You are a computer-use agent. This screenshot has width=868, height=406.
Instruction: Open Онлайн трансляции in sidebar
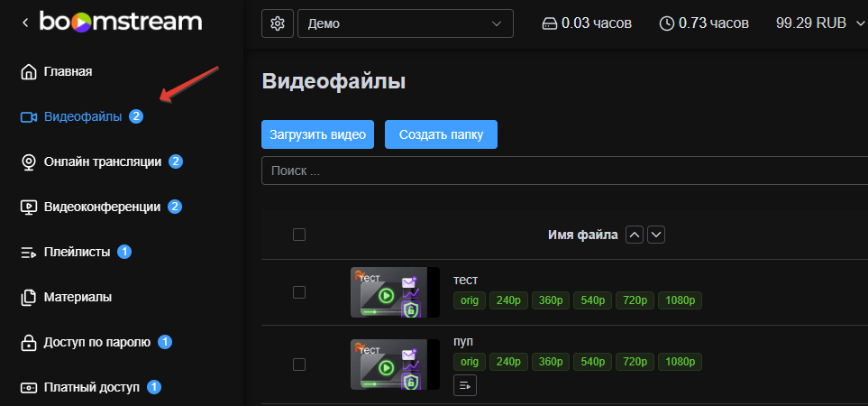103,161
